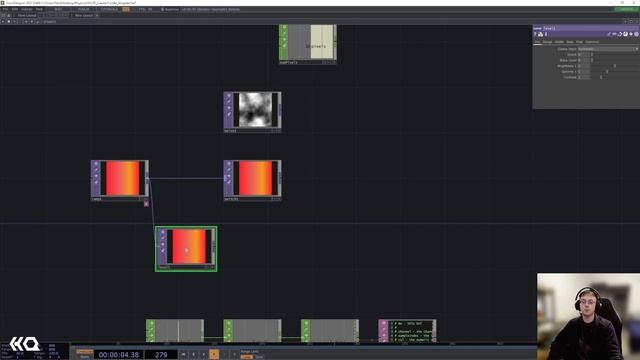Viewport: 640px width, 360px height.
Task: Toggle bottom flag on leftmost ramp node
Action: (x=96, y=182)
